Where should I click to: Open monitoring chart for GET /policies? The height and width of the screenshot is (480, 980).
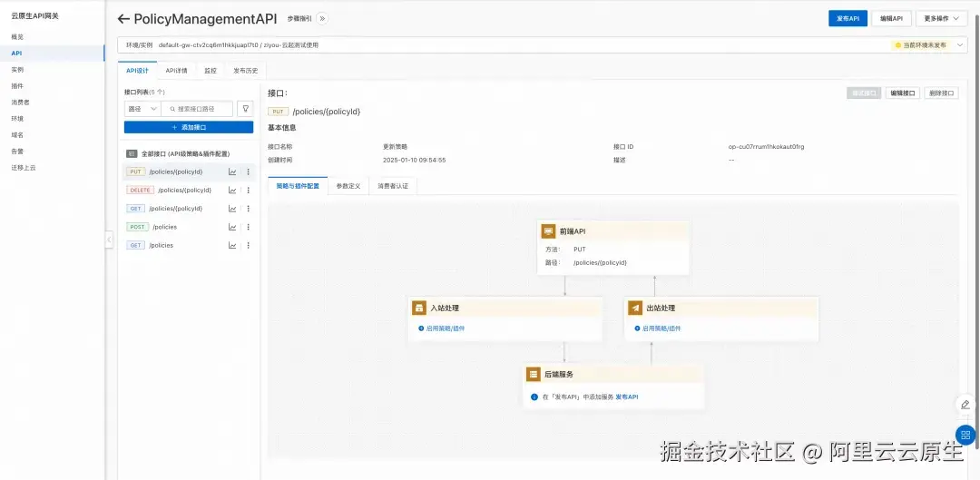click(x=232, y=246)
